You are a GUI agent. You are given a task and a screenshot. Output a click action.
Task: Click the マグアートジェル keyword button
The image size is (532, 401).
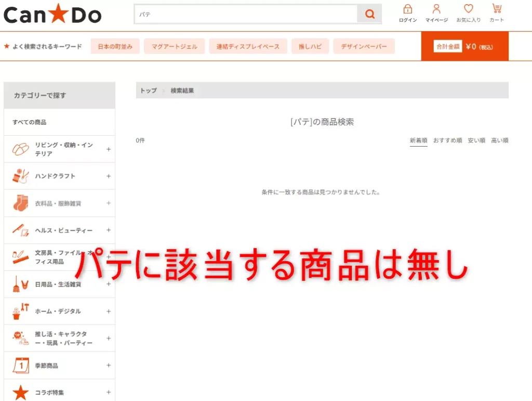[x=174, y=46]
